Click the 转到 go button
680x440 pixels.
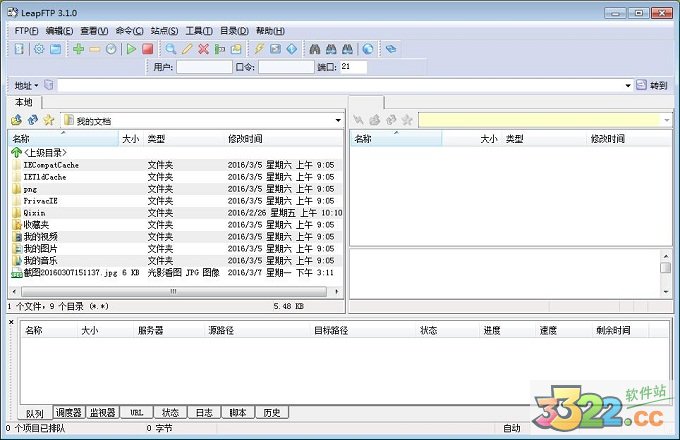click(652, 85)
